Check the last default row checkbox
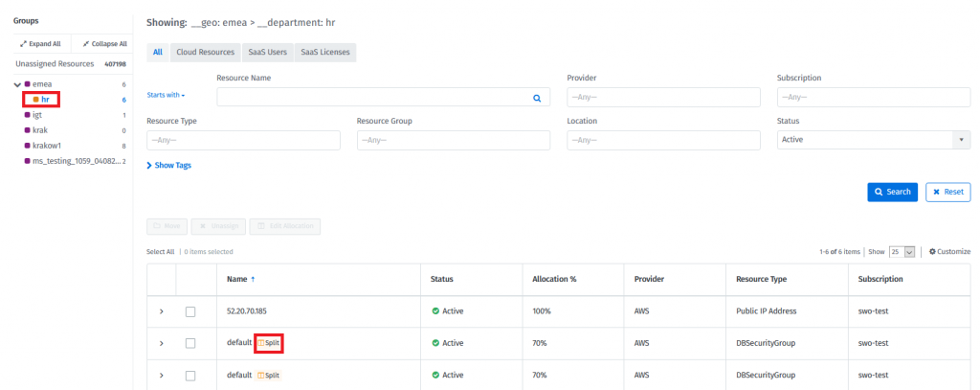980x390 pixels. 190,375
